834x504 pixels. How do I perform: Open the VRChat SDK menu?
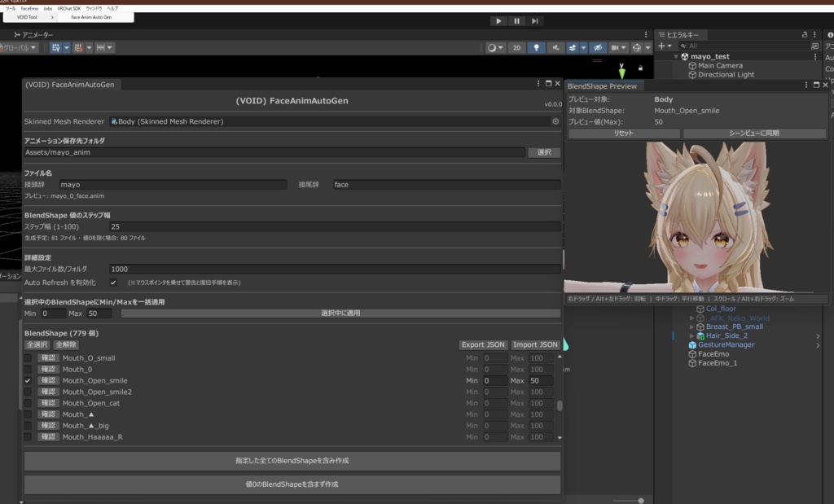(x=68, y=8)
